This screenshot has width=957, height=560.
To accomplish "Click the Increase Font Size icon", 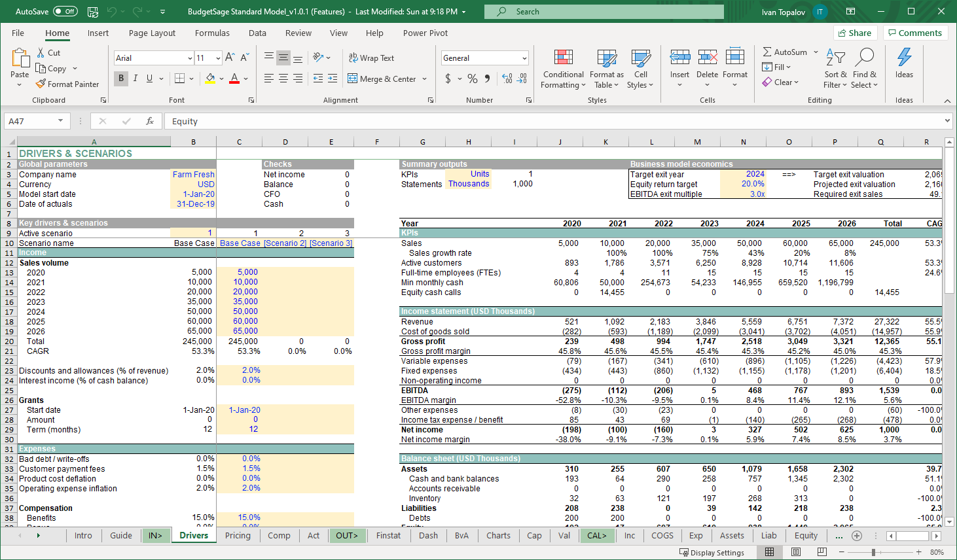I will tap(230, 58).
